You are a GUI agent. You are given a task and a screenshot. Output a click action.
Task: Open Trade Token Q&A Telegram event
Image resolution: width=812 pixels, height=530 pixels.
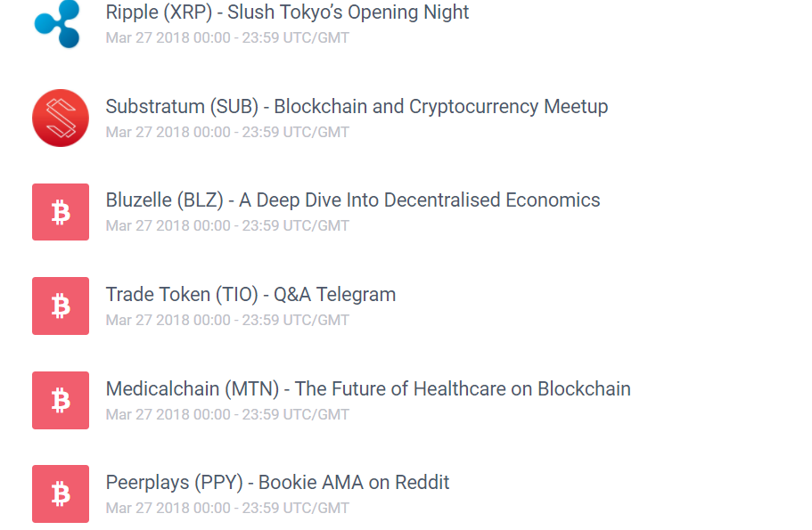coord(250,295)
